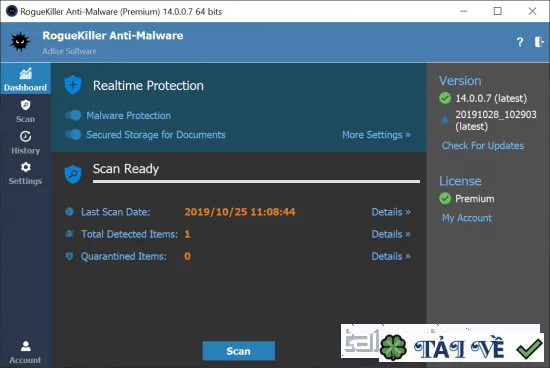The image size is (550, 368).
Task: Click the signature database icon beside 20191028_102903
Action: pyautogui.click(x=445, y=120)
